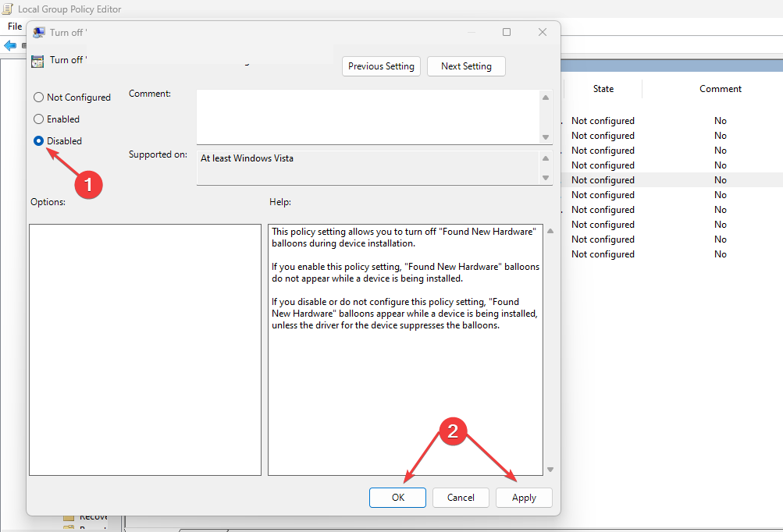Click Comment box scroll up arrow
The image size is (783, 532).
click(546, 98)
